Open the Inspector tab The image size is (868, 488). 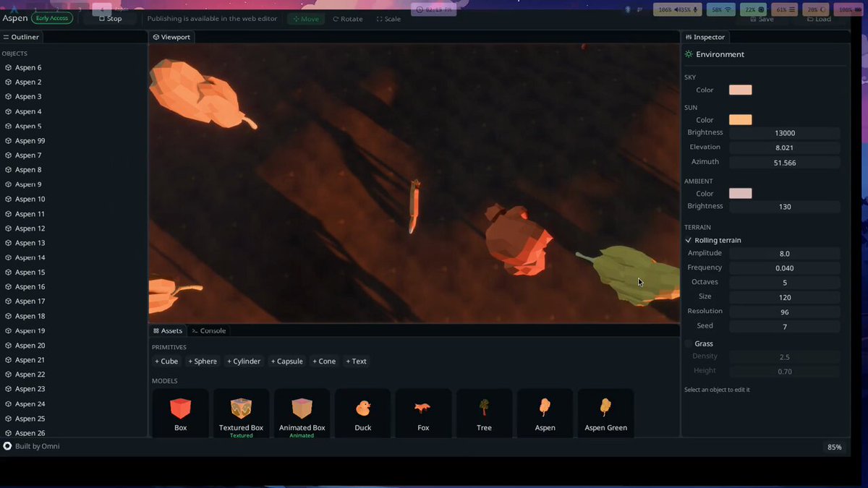pyautogui.click(x=705, y=37)
